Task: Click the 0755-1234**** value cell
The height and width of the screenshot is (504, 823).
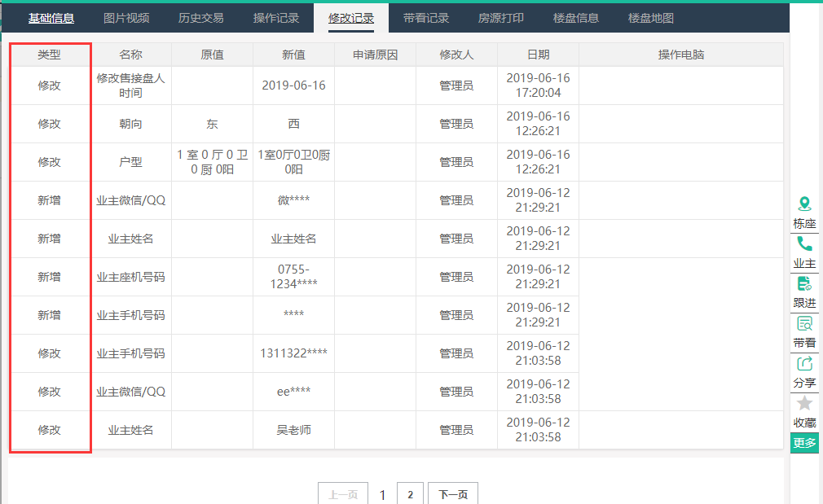Action: point(293,277)
